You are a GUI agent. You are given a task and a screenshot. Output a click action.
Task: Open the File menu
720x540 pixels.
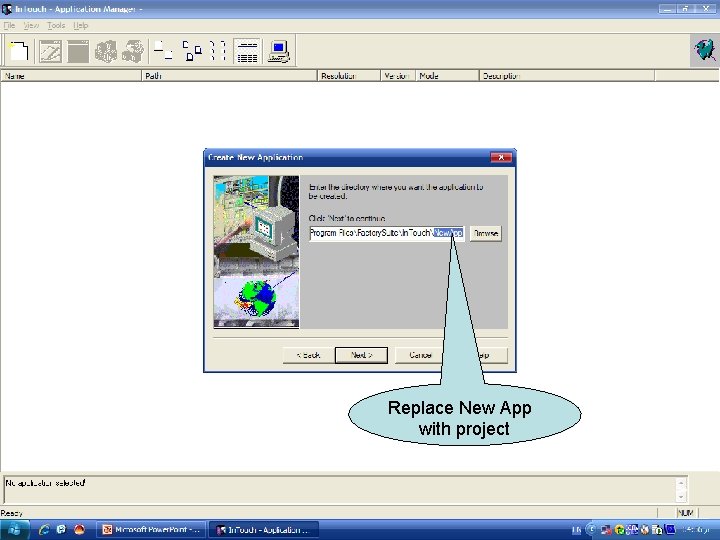(9, 25)
